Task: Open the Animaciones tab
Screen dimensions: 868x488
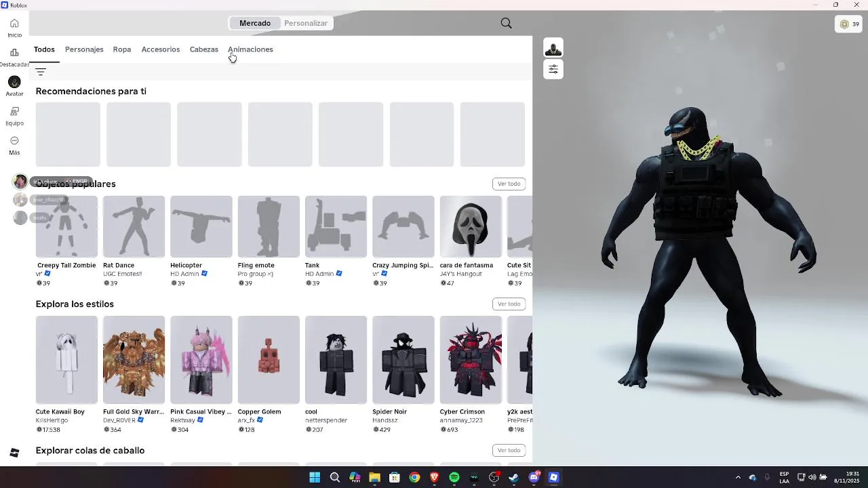Action: (250, 49)
